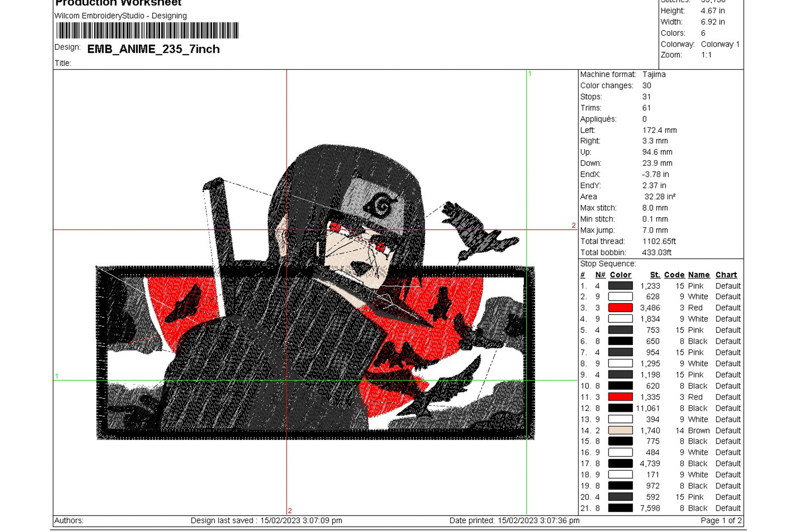This screenshot has width=799, height=532.
Task: Select stitch count 1,740 in stop row 14
Action: pos(650,430)
